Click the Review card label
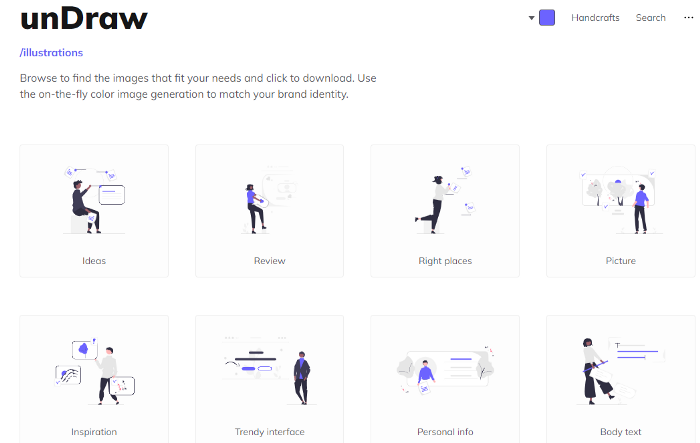The height and width of the screenshot is (443, 700). tap(270, 261)
